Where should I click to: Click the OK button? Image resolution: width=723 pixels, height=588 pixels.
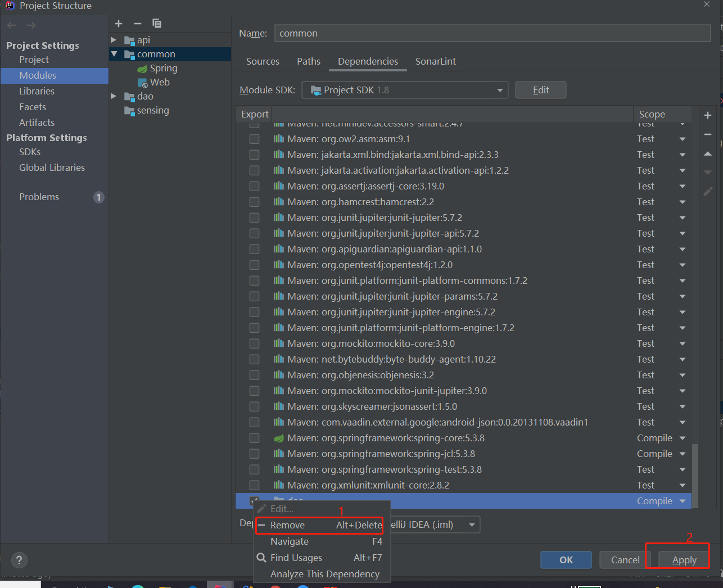pos(566,560)
